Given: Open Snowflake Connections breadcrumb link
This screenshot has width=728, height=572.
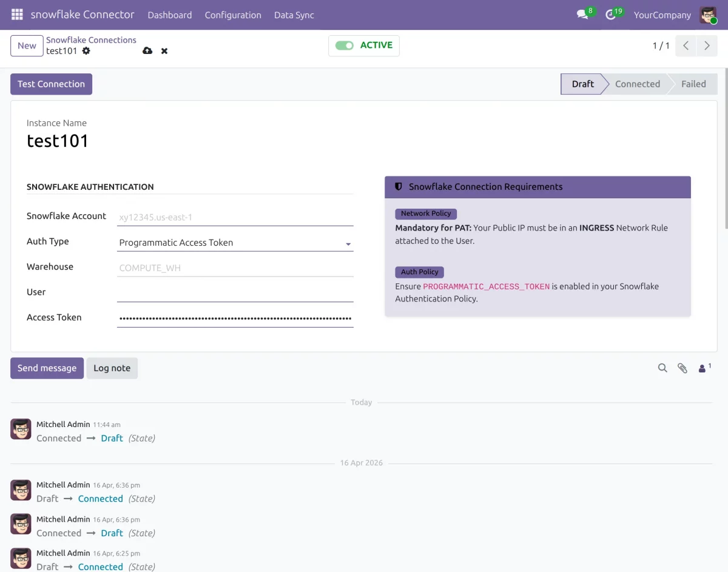Looking at the screenshot, I should [x=91, y=40].
